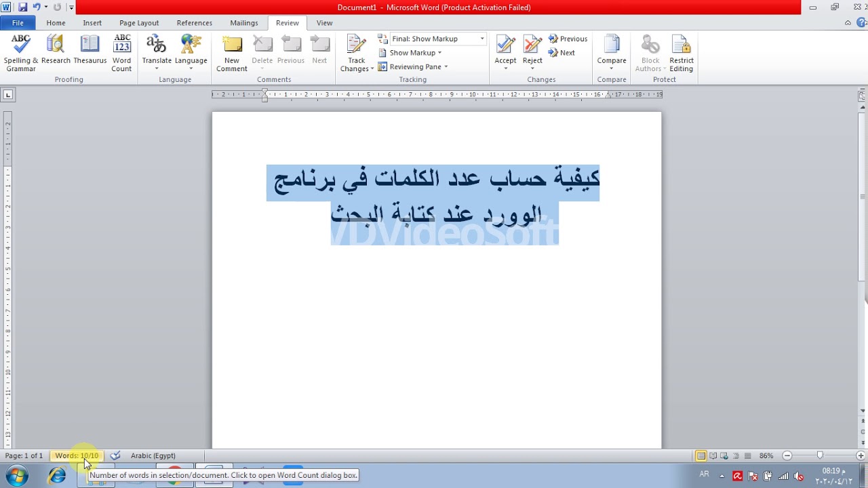
Task: Click the Accept change icon
Action: 505,44
